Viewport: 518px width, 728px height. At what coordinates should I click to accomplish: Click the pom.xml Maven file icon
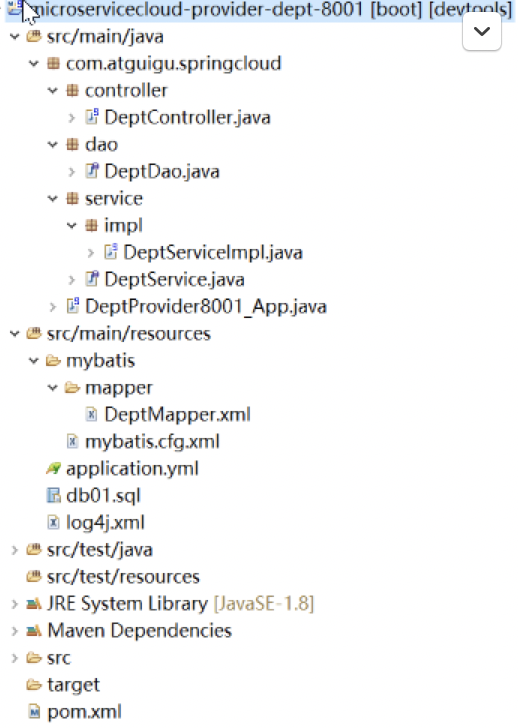coord(34,711)
